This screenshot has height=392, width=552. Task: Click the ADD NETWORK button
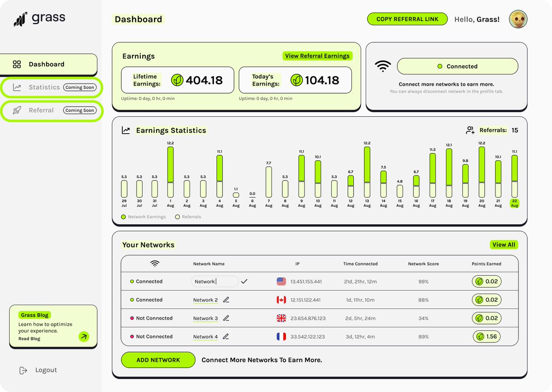click(158, 360)
